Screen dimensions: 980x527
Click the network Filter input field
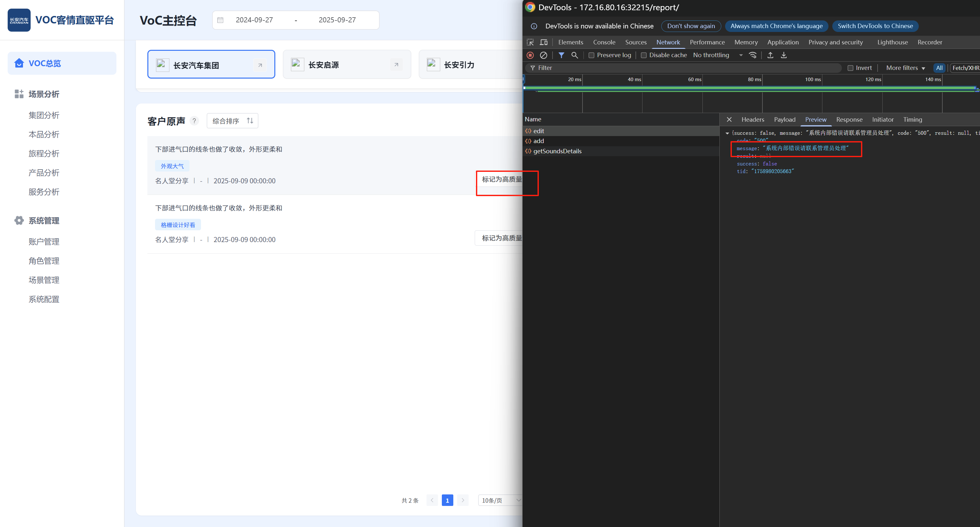(685, 68)
